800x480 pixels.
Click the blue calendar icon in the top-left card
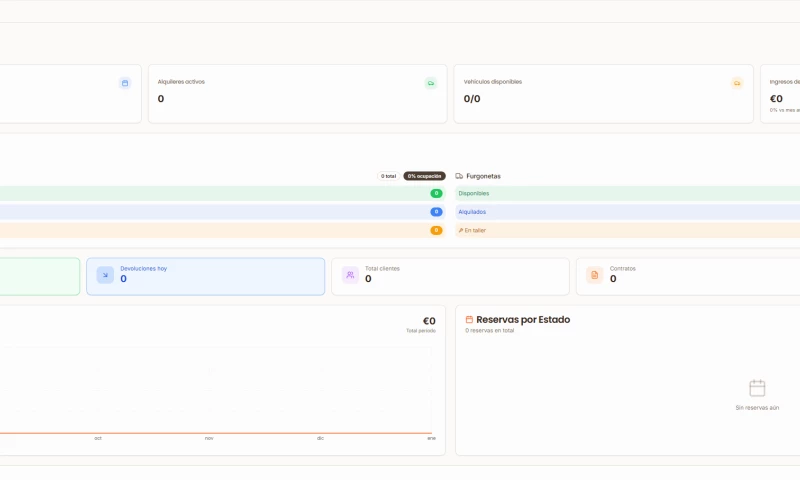pyautogui.click(x=125, y=83)
